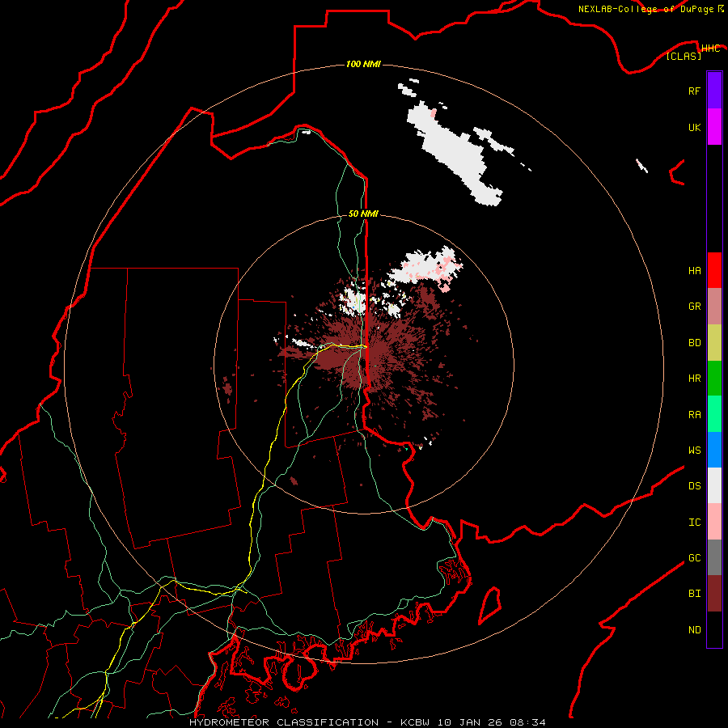Select the BI brown legend swatch
This screenshot has height=728, width=728.
[x=714, y=594]
